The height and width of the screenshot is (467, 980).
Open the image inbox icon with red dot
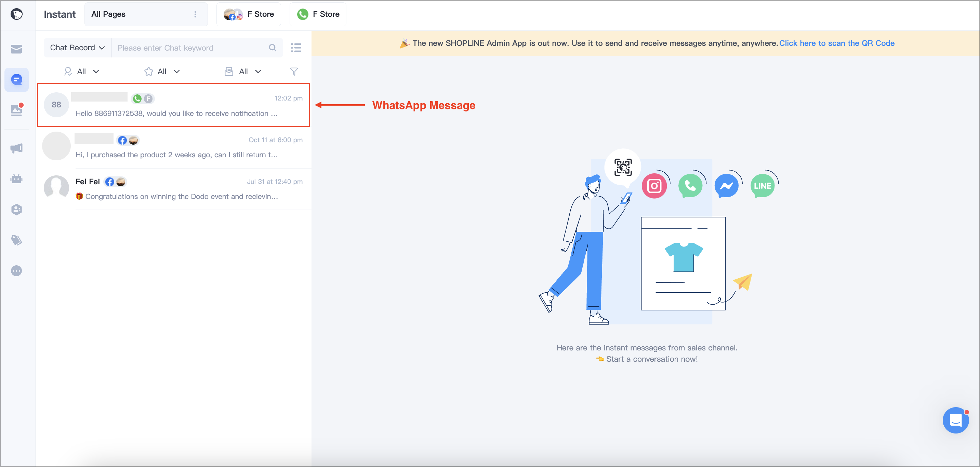pyautogui.click(x=17, y=110)
